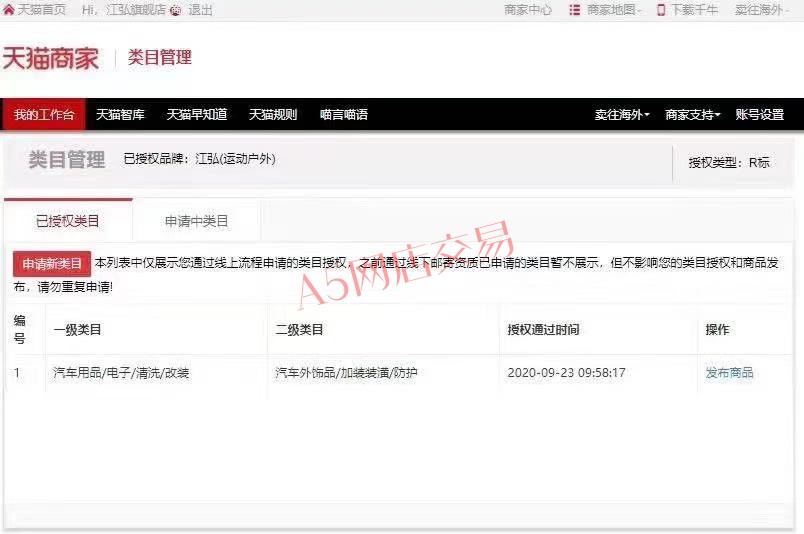The height and width of the screenshot is (534, 804).
Task: Expand the 商家支持 dropdown menu
Action: pos(692,114)
